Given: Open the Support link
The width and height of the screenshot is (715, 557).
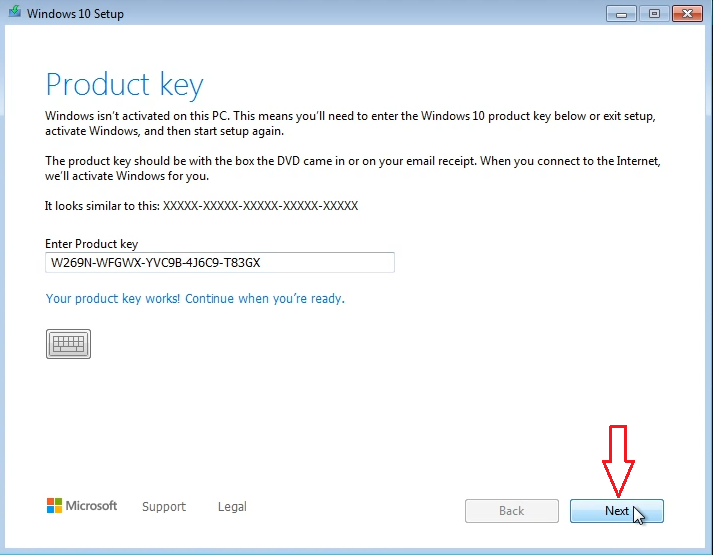Looking at the screenshot, I should pos(164,506).
